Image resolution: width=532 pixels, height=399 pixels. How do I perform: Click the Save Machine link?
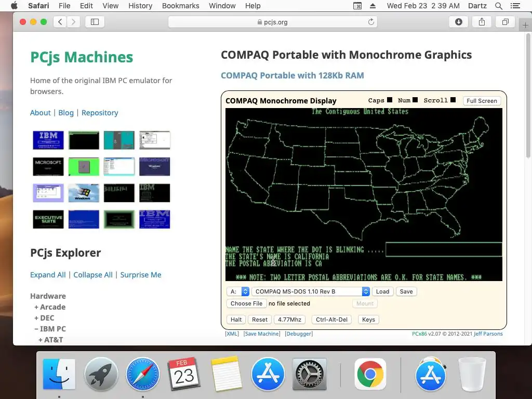coord(262,334)
